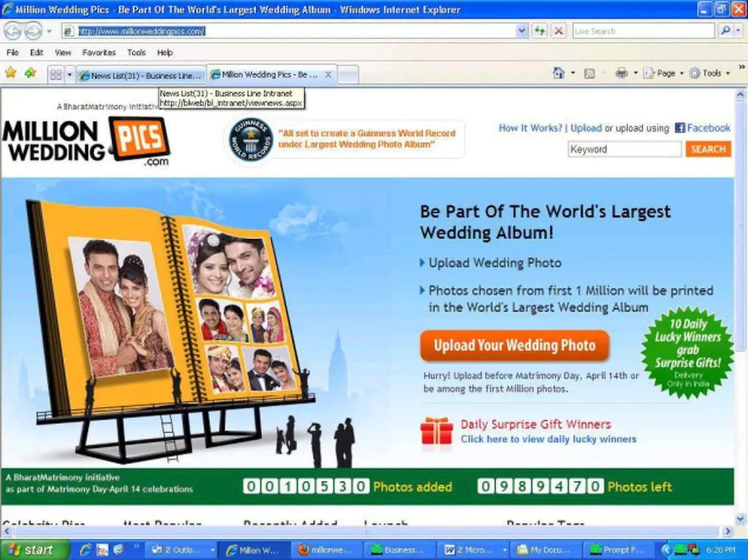Open the Microsoft Word taskbar group
The width and height of the screenshot is (748, 560).
(473, 550)
